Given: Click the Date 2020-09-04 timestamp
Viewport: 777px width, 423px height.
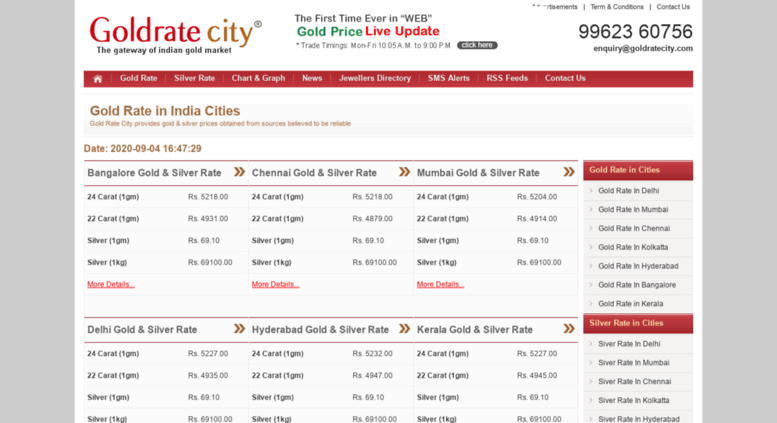Looking at the screenshot, I should (142, 149).
